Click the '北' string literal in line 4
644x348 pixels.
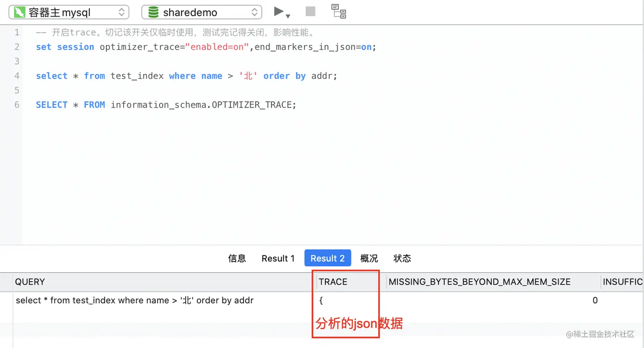tap(248, 76)
